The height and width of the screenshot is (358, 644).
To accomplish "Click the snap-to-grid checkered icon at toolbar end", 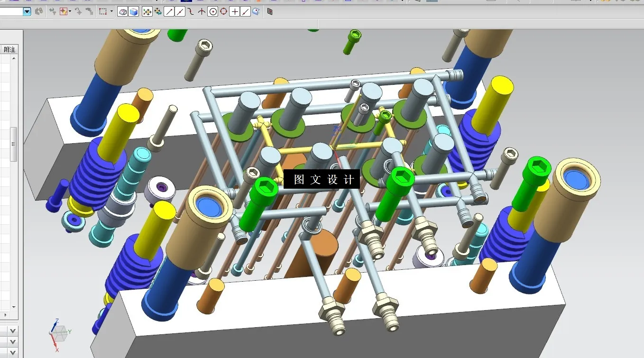I will pos(269,12).
